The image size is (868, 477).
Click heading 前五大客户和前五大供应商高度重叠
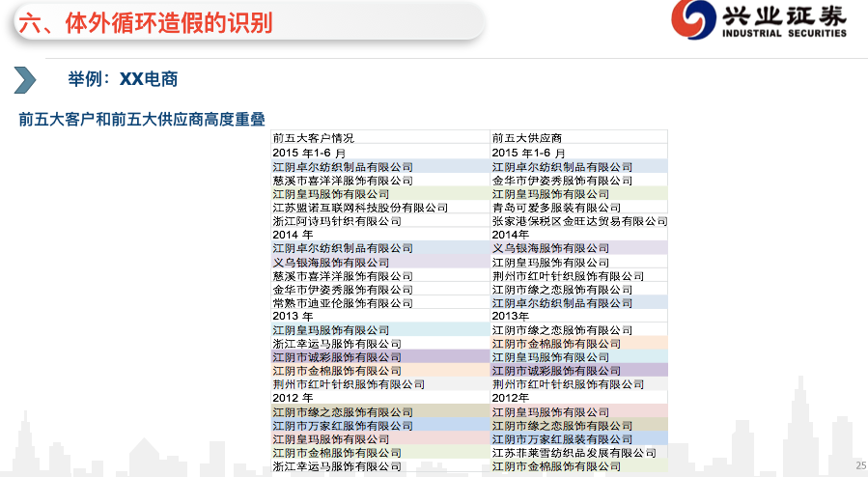pos(142,120)
